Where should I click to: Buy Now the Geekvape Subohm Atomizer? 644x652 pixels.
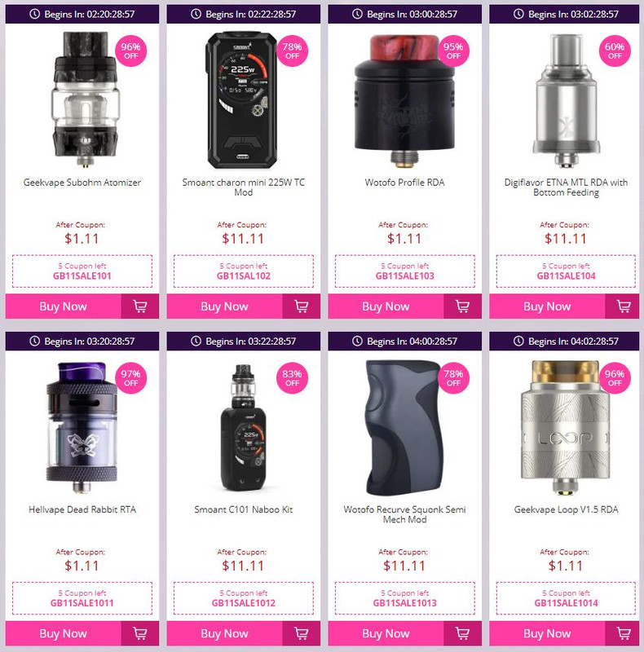(64, 306)
